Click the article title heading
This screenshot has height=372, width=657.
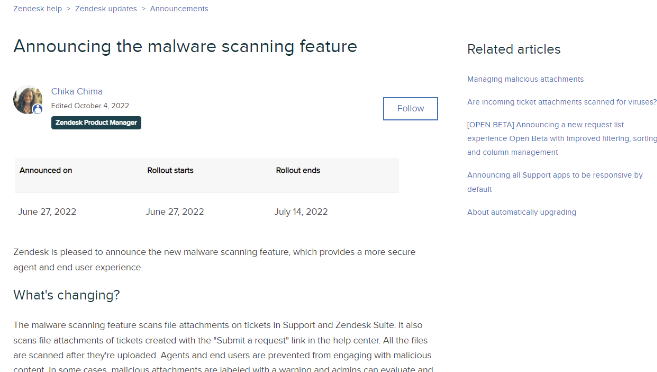pyautogui.click(x=185, y=46)
